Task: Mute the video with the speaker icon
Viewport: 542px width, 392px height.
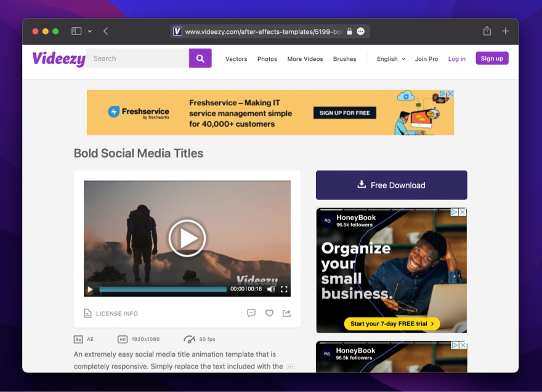Action: pyautogui.click(x=271, y=289)
